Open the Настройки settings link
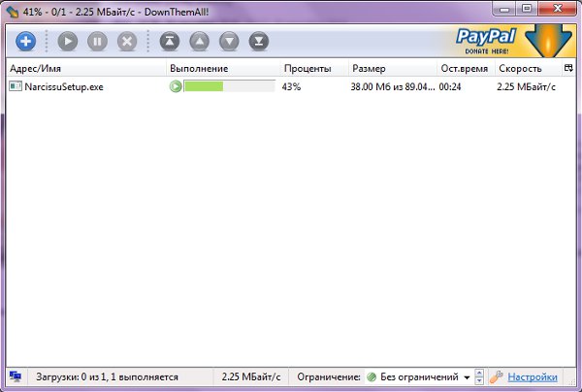The width and height of the screenshot is (582, 392). pos(533,376)
